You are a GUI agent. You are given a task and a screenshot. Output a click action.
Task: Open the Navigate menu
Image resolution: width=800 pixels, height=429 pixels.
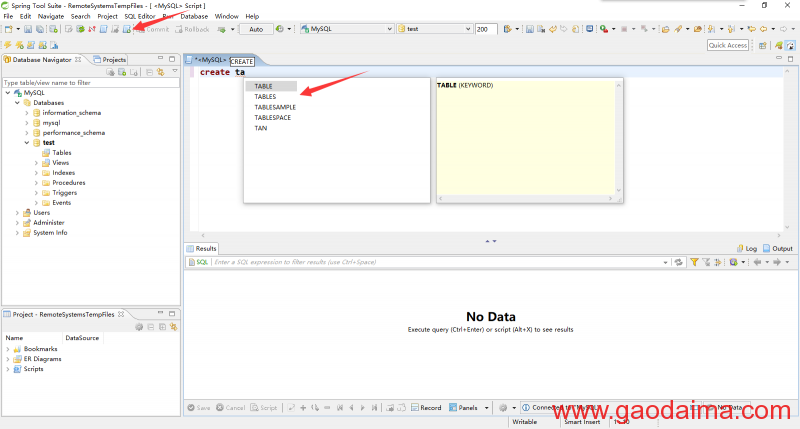[51, 16]
